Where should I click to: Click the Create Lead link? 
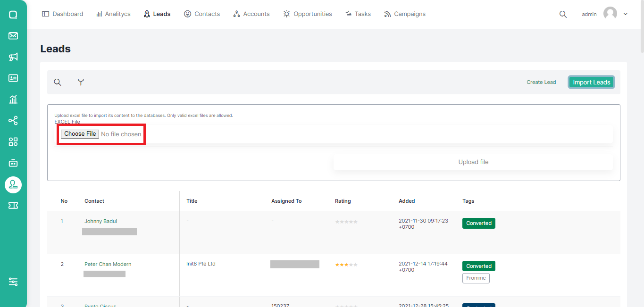(541, 82)
